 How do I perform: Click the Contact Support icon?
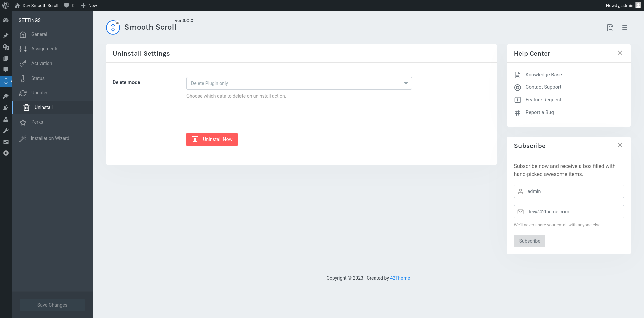[517, 87]
